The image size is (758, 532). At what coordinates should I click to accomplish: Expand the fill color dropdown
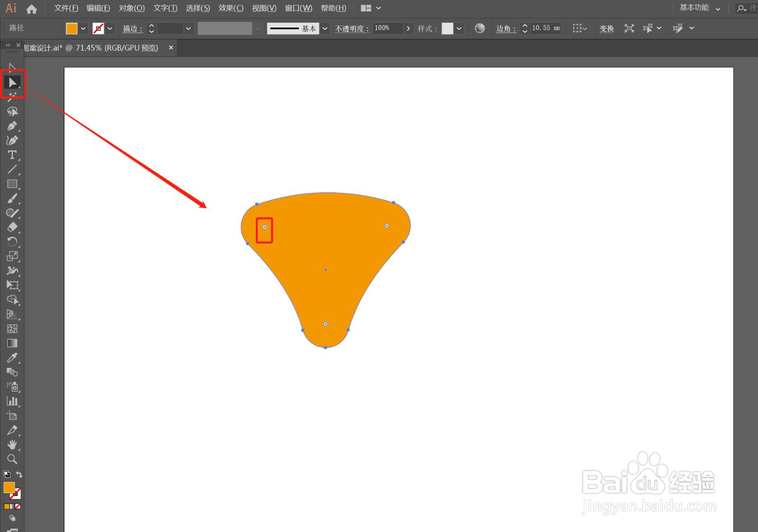(x=83, y=28)
